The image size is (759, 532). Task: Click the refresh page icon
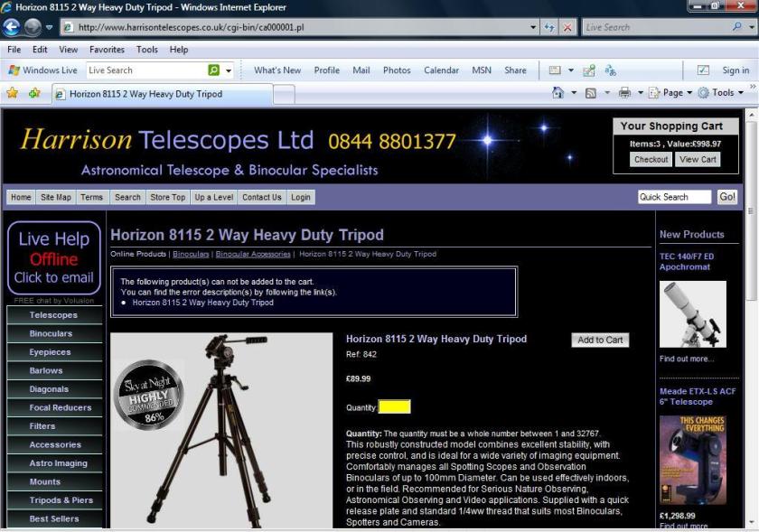point(549,27)
